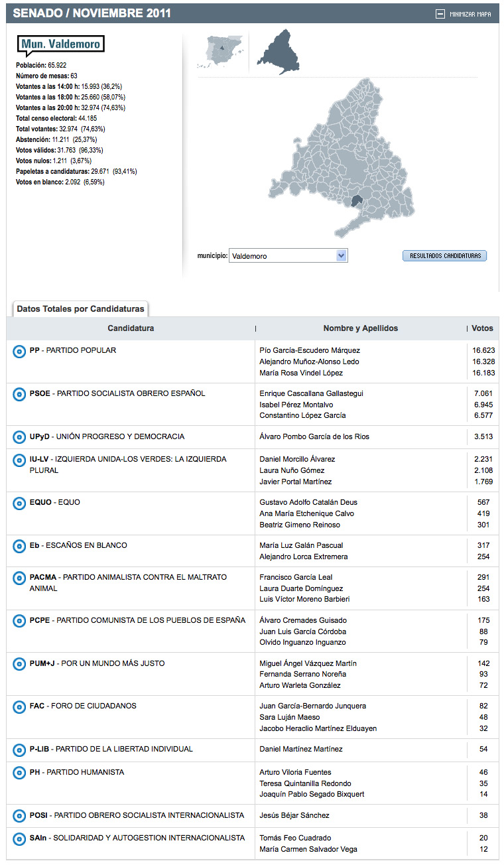Image resolution: width=504 pixels, height=865 pixels.
Task: Click the PACMA row circle icon
Action: [x=19, y=578]
